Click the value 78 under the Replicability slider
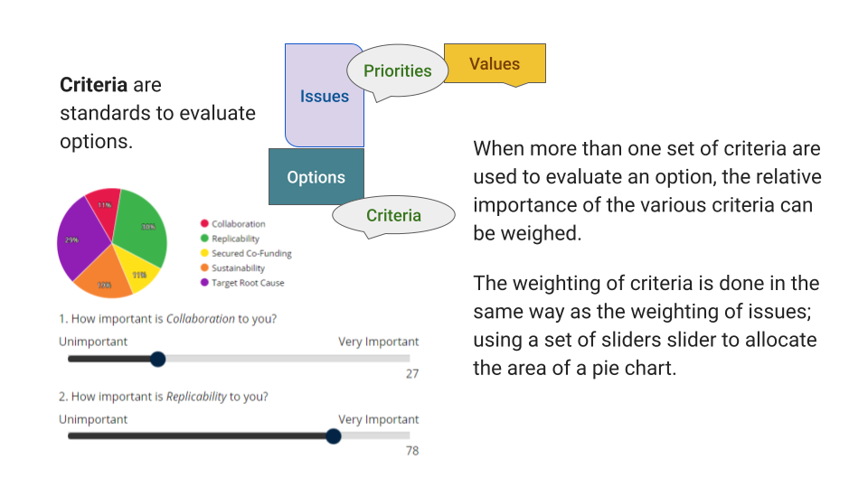 pyautogui.click(x=411, y=451)
